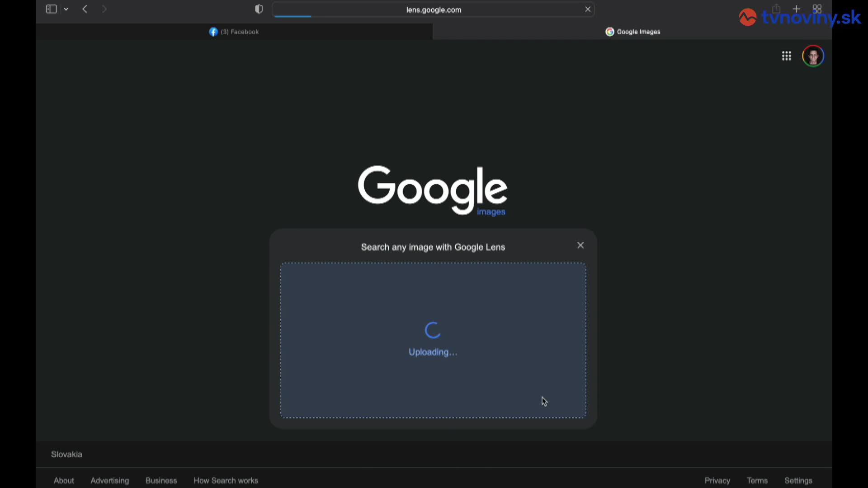Go forward to the next page
This screenshot has width=868, height=488.
(104, 9)
